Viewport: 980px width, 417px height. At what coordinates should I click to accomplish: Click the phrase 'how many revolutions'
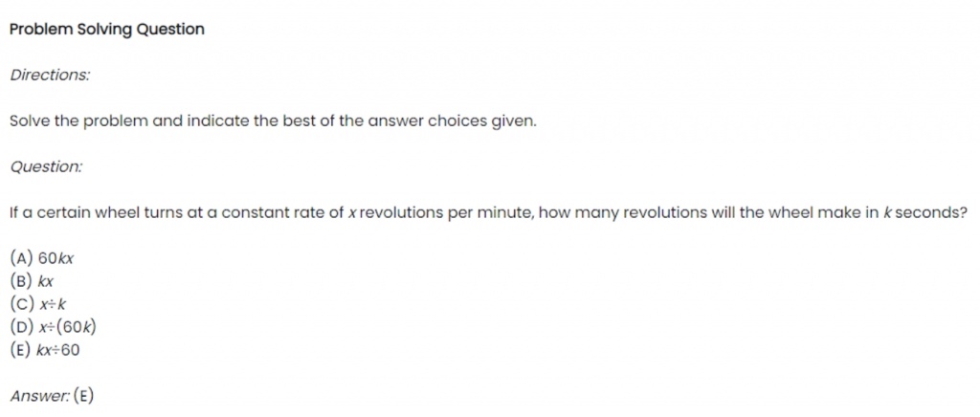622,213
